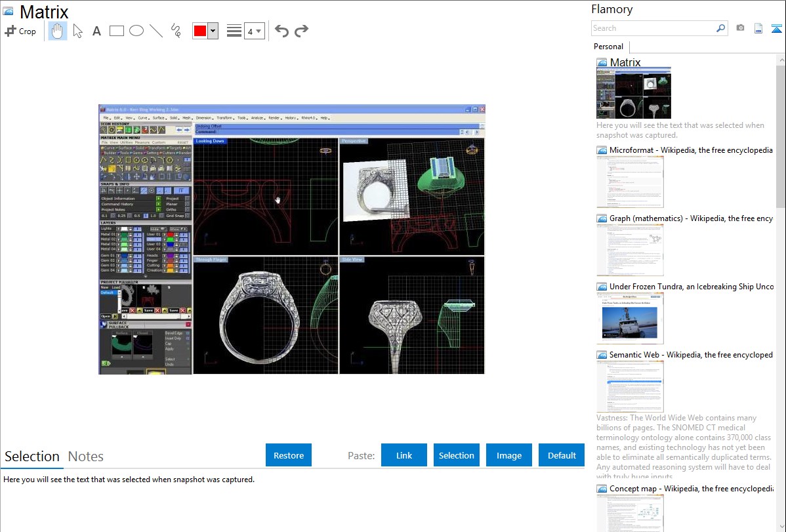The height and width of the screenshot is (532, 786).
Task: Select the Matrix thumbnail in sidebar
Action: (x=634, y=93)
